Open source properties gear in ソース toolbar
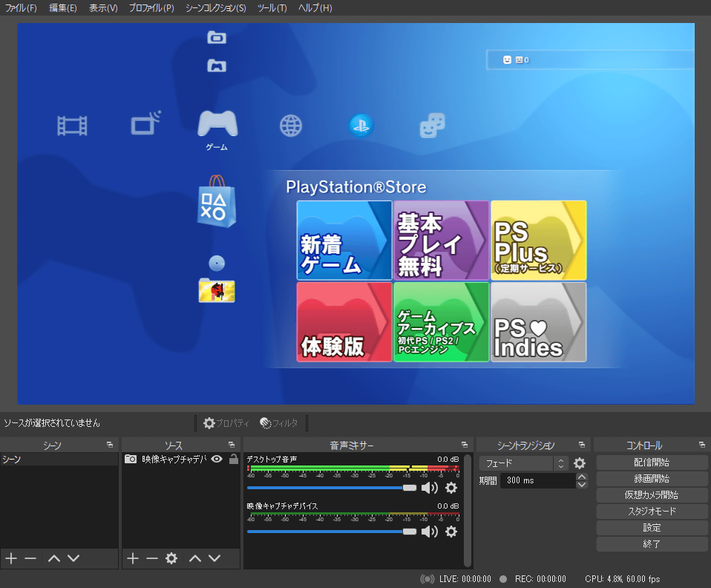711x588 pixels. 171,558
